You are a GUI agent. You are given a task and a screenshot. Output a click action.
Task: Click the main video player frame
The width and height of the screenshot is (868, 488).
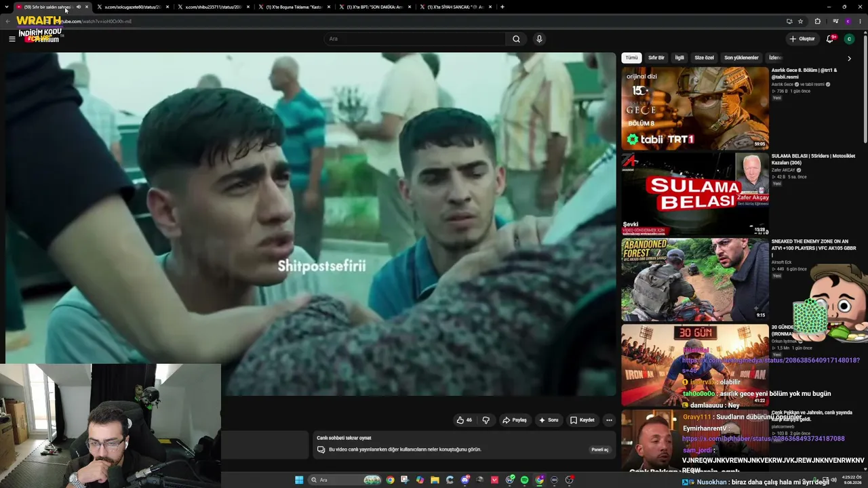pyautogui.click(x=311, y=224)
